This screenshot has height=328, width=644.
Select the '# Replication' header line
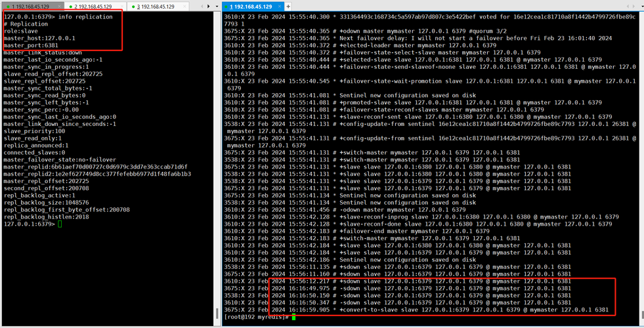[26, 24]
